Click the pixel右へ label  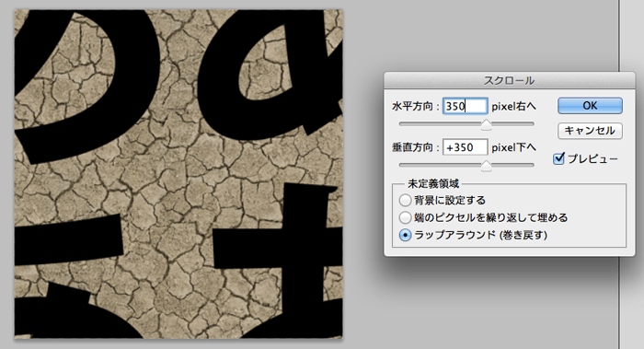click(513, 106)
